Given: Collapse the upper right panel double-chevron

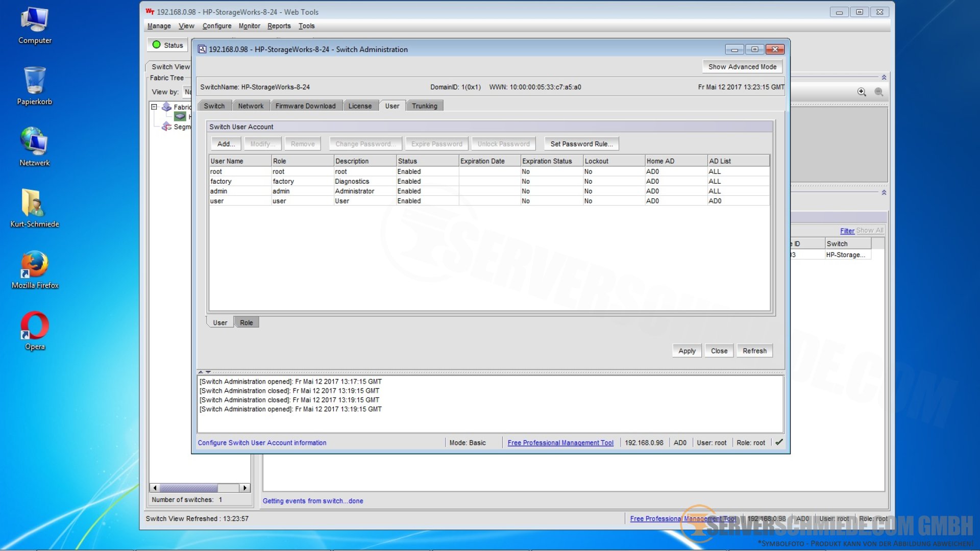Looking at the screenshot, I should 884,78.
